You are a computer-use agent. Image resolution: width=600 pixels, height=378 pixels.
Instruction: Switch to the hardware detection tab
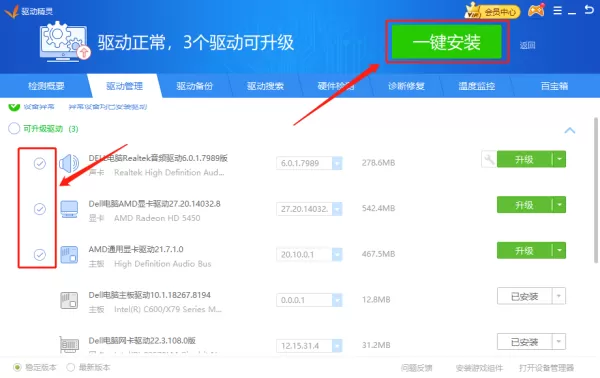[x=336, y=86]
